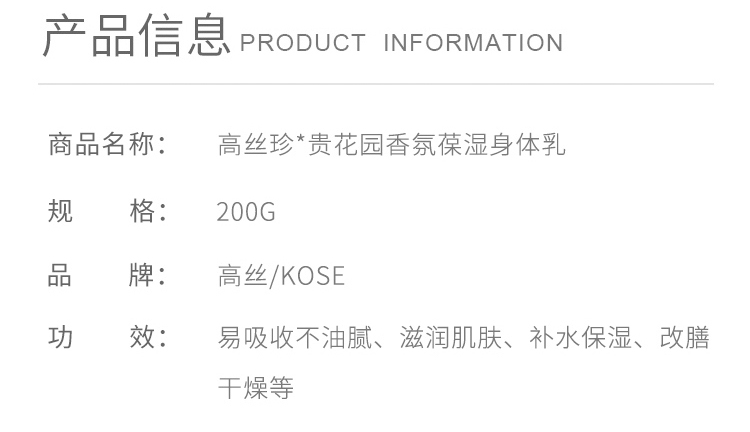Image resolution: width=750 pixels, height=432 pixels.
Task: Click product name 高丝珍*贵花园香氛葆湿身体乳
Action: click(391, 144)
